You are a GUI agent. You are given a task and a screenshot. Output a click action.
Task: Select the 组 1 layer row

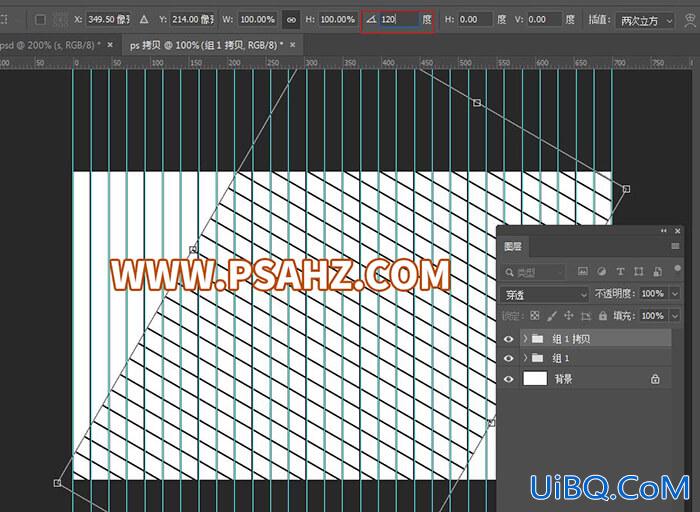[596, 358]
